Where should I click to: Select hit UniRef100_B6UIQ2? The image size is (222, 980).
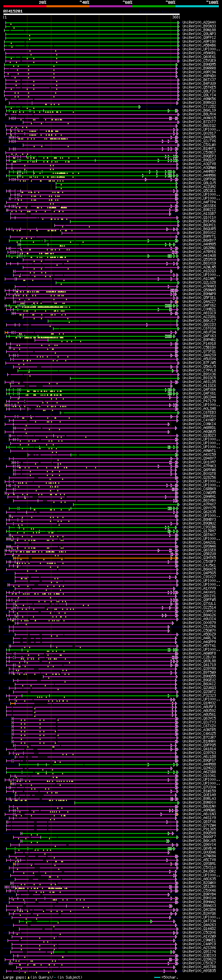(x=199, y=125)
